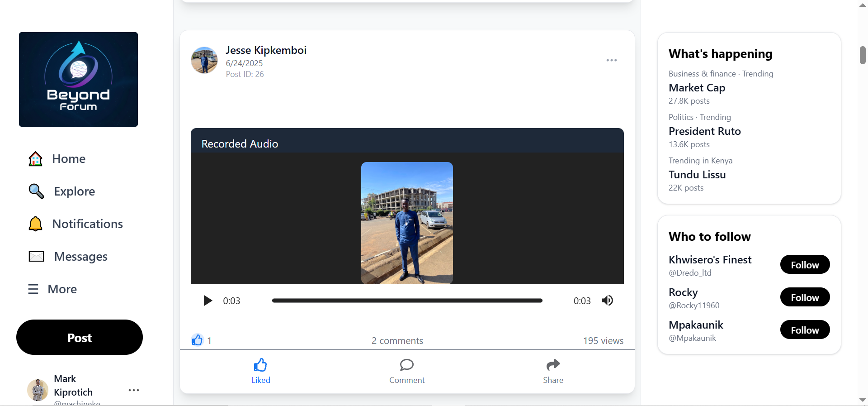Open the President Ruto trending topic
The height and width of the screenshot is (406, 868).
tap(704, 131)
